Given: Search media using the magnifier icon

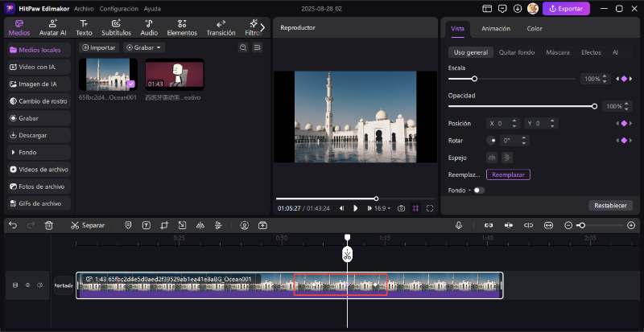Looking at the screenshot, I should pos(243,47).
